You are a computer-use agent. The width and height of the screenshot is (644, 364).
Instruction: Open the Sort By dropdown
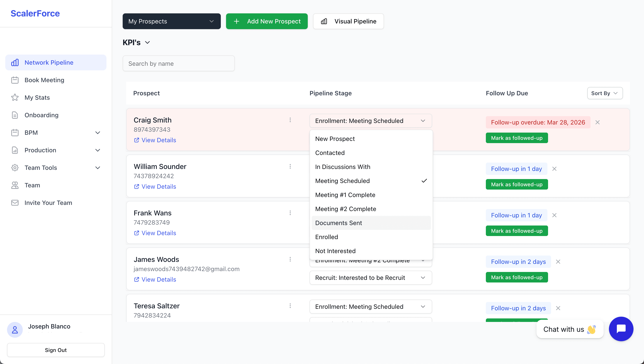click(x=605, y=93)
